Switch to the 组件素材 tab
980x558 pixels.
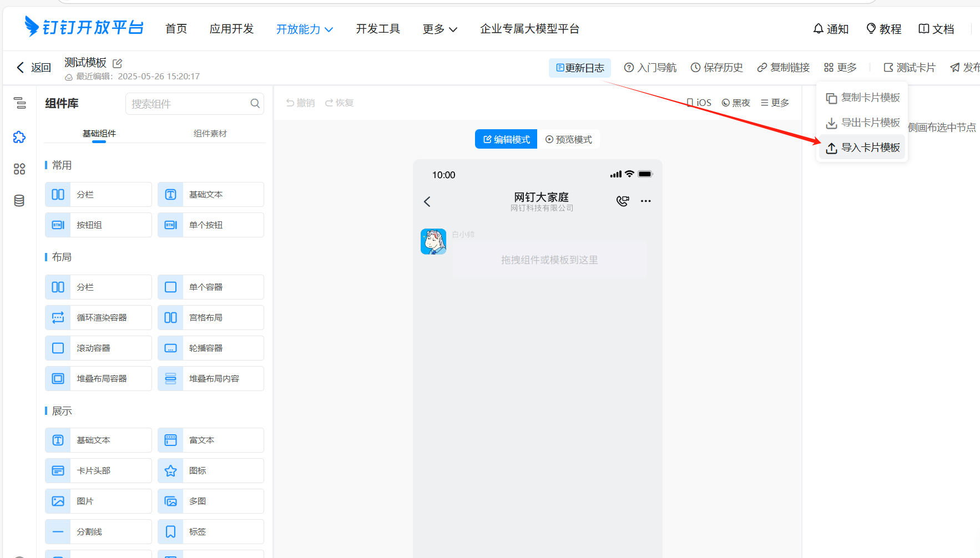tap(210, 134)
